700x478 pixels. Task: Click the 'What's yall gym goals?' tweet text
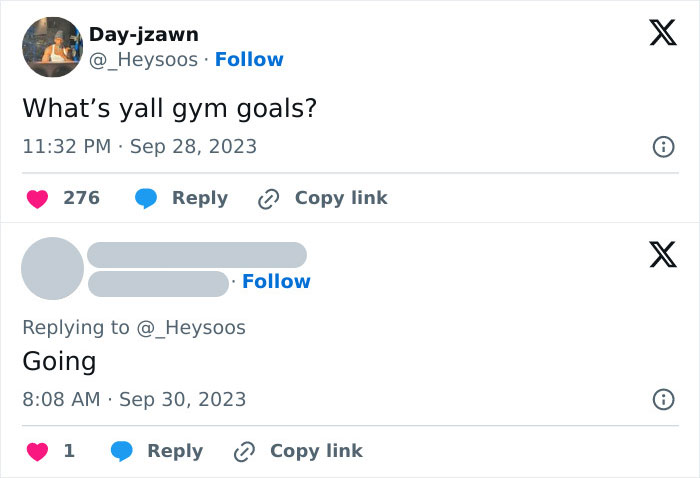(x=169, y=107)
